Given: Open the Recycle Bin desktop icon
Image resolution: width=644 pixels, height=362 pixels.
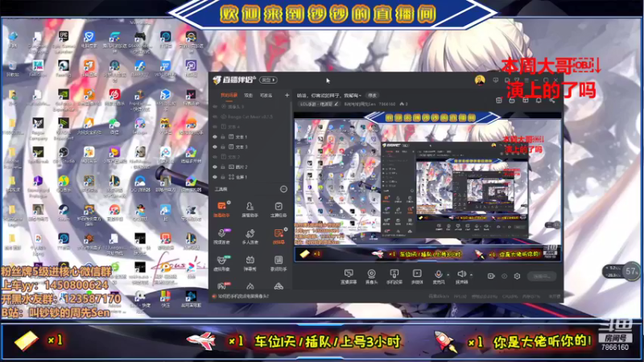Looking at the screenshot, I should (12, 69).
